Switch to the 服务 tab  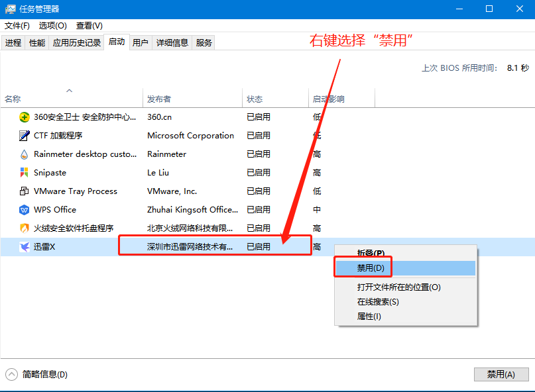(204, 42)
